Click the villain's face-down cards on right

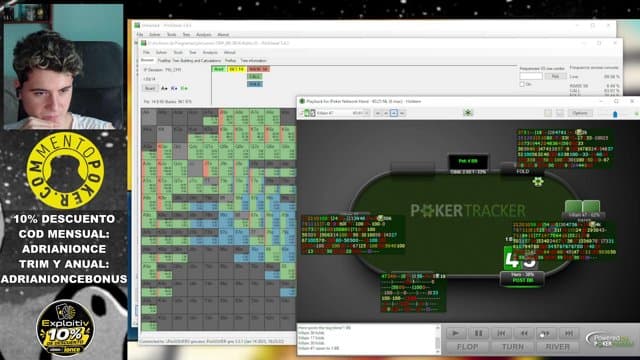click(x=582, y=206)
